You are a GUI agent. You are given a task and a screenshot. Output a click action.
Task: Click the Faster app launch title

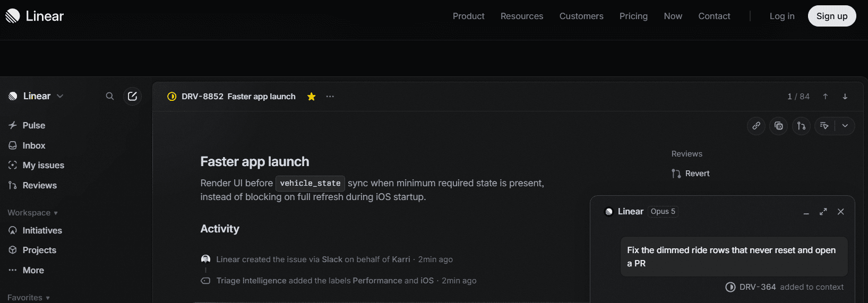(255, 161)
